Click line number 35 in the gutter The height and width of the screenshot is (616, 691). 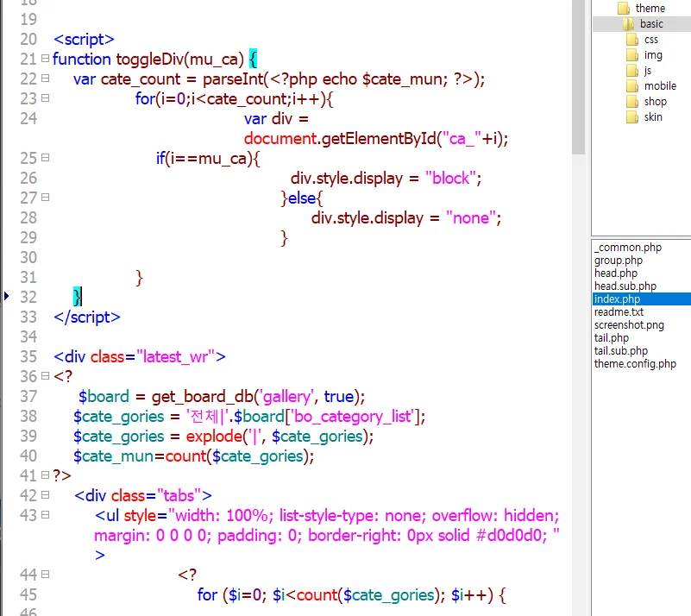[28, 356]
